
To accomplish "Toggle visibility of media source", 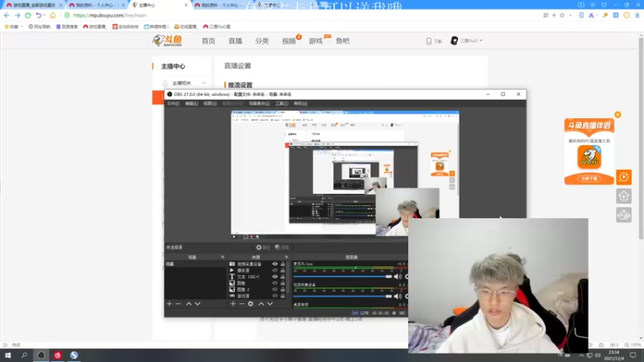I will point(275,270).
